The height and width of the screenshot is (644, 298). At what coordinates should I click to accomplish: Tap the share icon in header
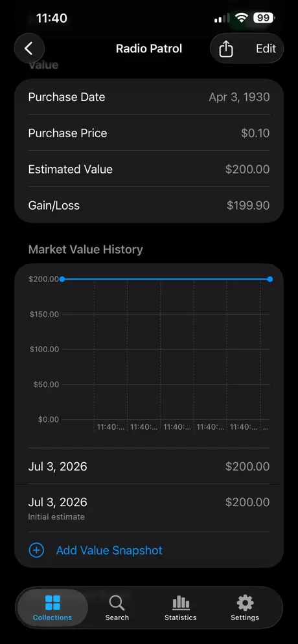click(x=225, y=49)
